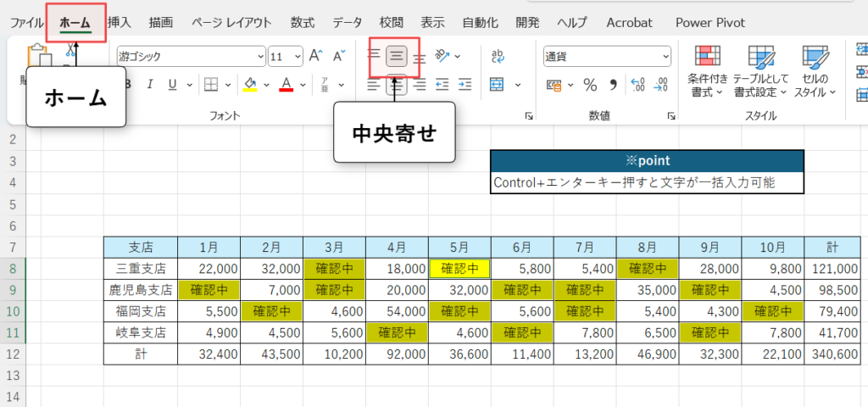Click the Percent Style icon
The width and height of the screenshot is (868, 407).
pyautogui.click(x=590, y=85)
